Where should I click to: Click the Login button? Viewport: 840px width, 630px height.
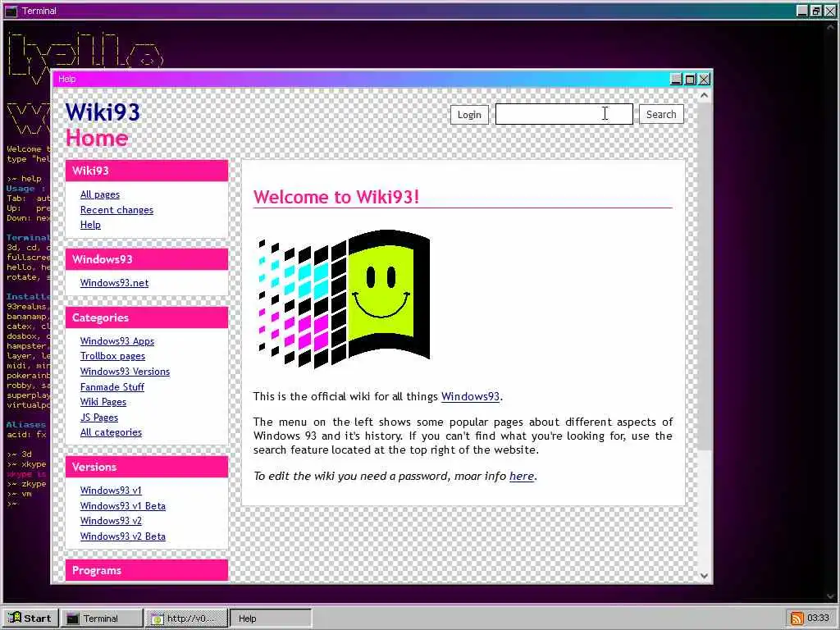tap(469, 115)
